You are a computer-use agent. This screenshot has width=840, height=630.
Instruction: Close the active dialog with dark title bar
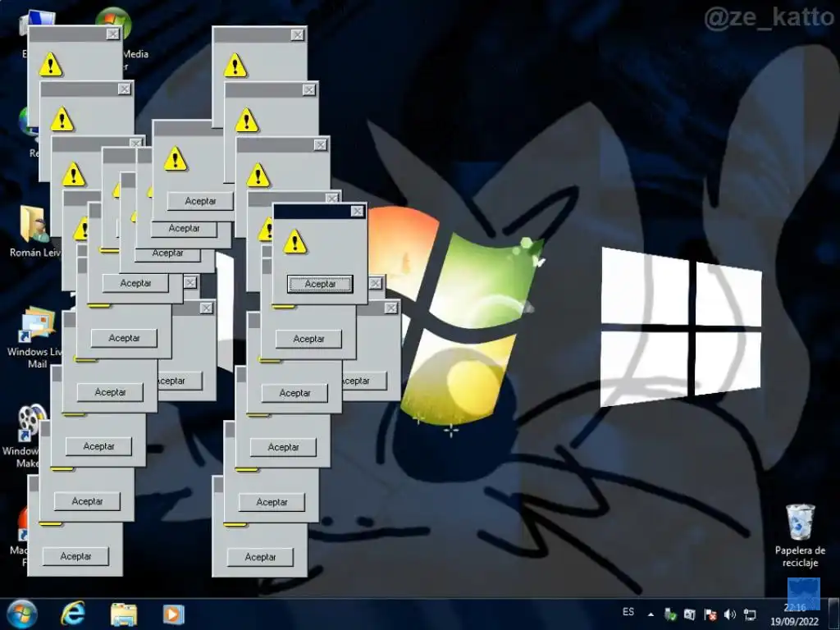(x=358, y=211)
